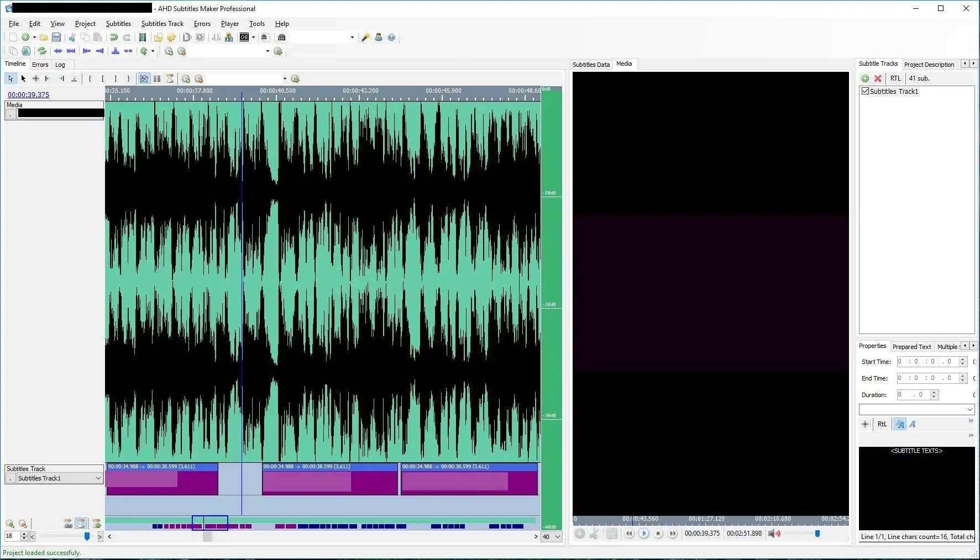
Task: Toggle RtL button in Properties panel
Action: tap(882, 424)
